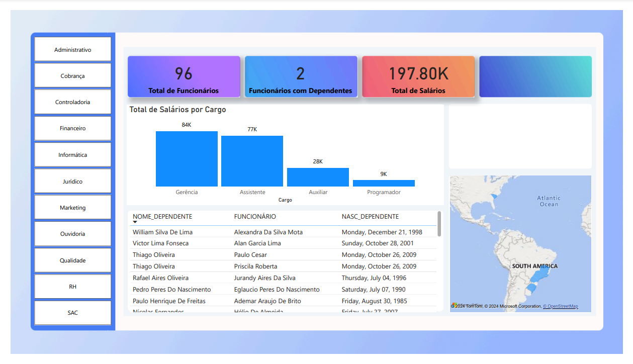Select Marketing from the department list
Image resolution: width=633 pixels, height=364 pixels.
point(73,208)
